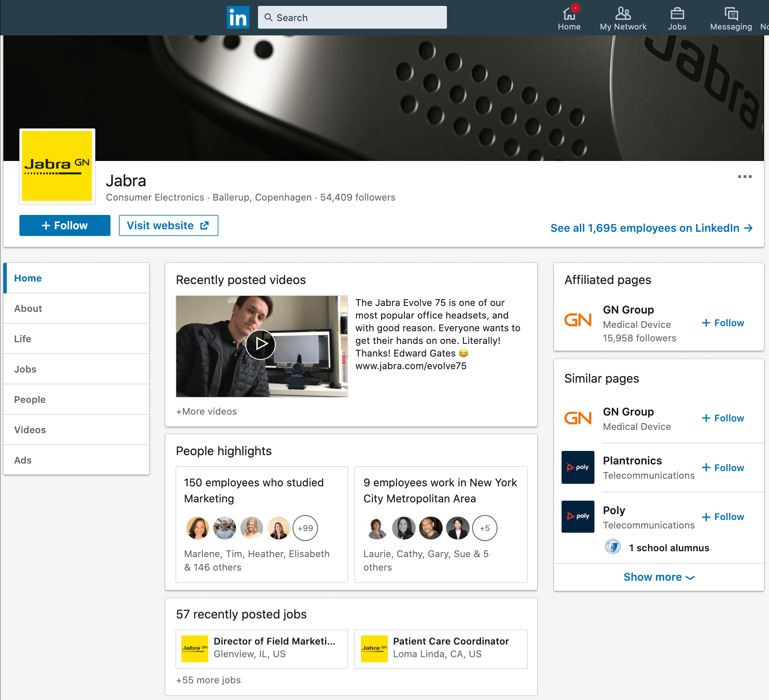
Task: Click the GN Group logo under Affiliated pages
Action: click(x=578, y=320)
